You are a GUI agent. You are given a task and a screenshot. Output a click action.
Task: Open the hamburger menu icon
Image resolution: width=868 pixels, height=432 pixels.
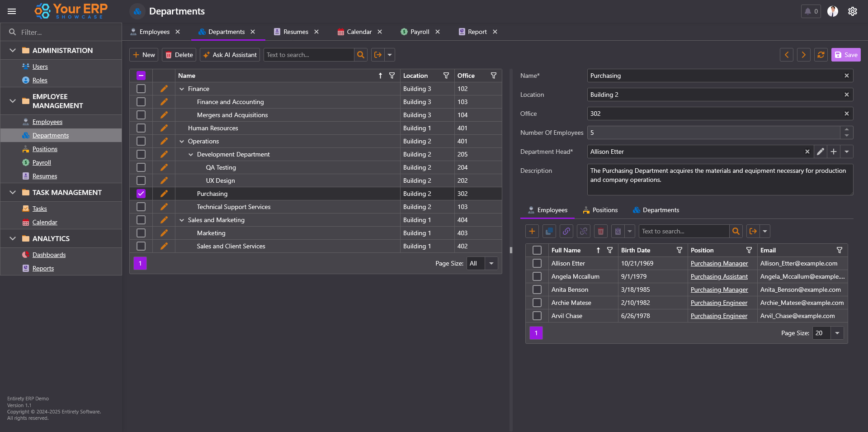point(12,11)
